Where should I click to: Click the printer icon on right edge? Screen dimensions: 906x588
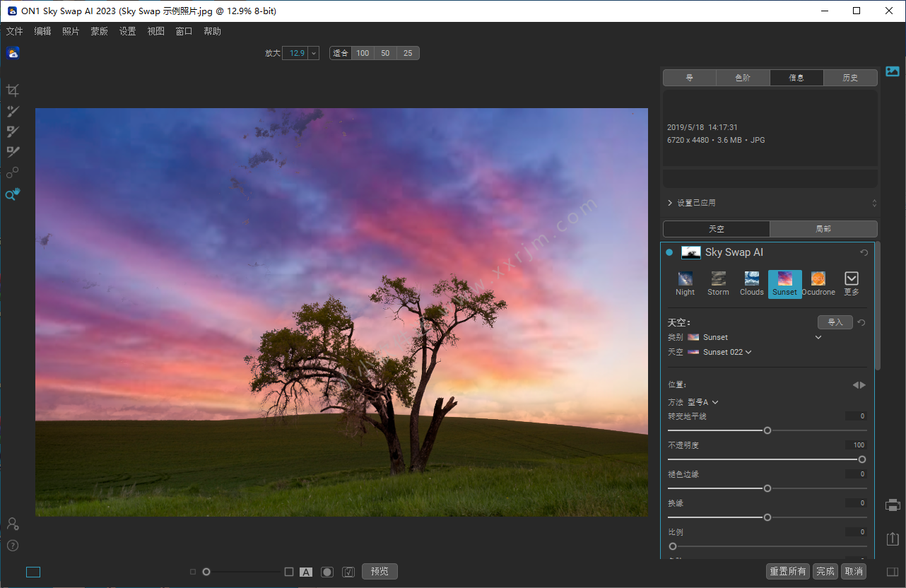click(893, 505)
